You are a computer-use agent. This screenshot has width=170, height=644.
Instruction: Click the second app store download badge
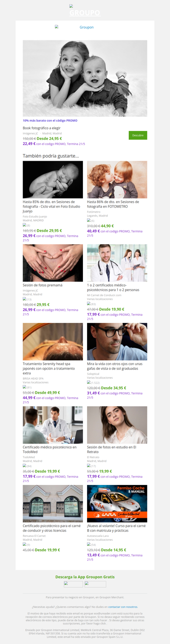(95, 584)
